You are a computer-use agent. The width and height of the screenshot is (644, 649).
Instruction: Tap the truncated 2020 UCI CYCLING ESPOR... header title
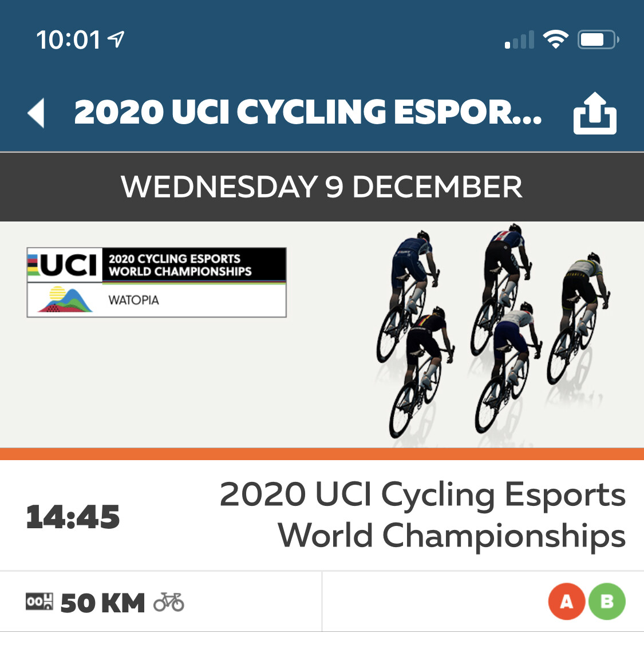click(307, 112)
